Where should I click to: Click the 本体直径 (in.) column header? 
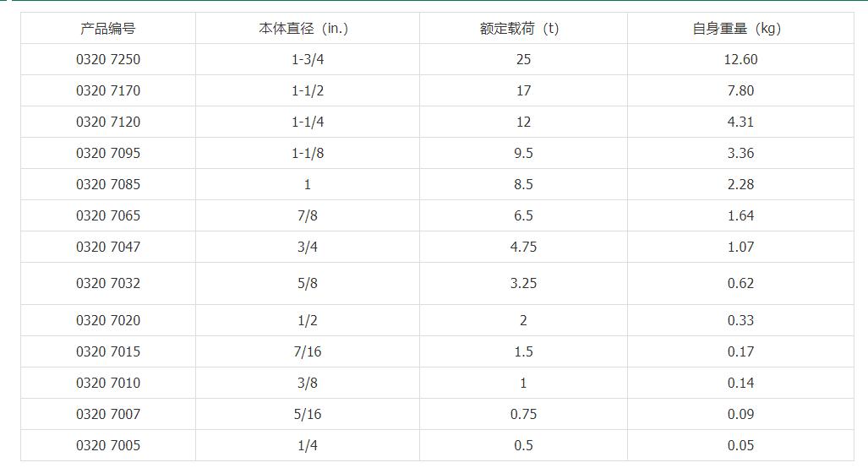pyautogui.click(x=308, y=28)
